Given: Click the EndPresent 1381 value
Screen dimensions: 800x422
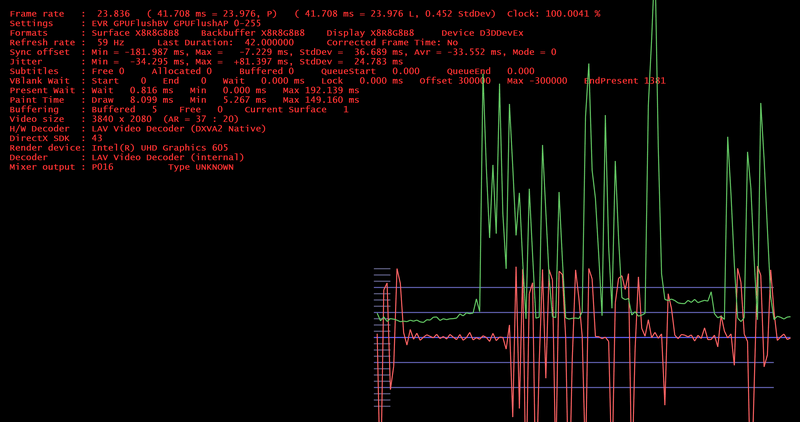Looking at the screenshot, I should [624, 81].
